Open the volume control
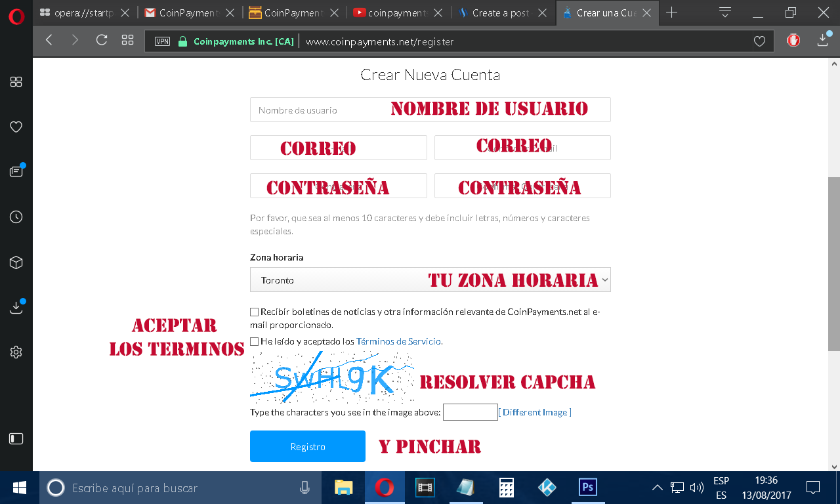 697,488
